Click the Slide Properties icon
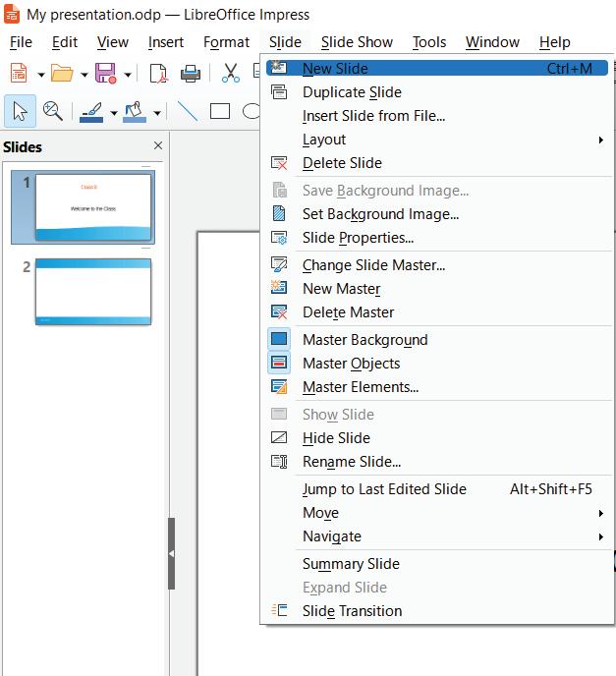The height and width of the screenshot is (676, 616). pyautogui.click(x=279, y=238)
